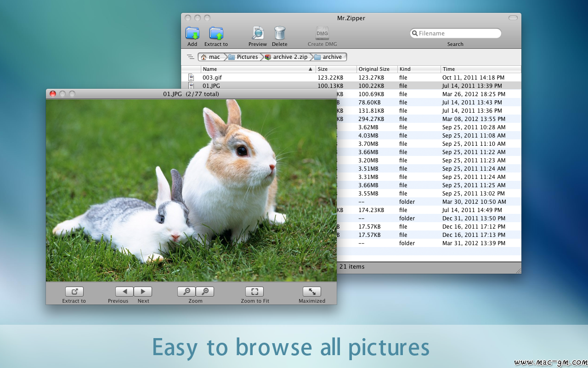The height and width of the screenshot is (368, 588).
Task: Select the archive 2.zip breadcrumb segment
Action: point(286,57)
